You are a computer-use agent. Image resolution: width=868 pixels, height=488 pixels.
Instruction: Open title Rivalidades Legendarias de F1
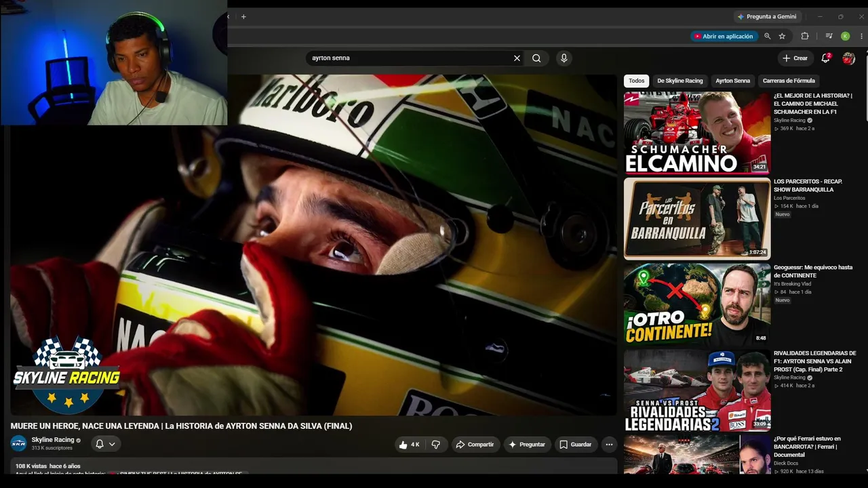pos(814,361)
